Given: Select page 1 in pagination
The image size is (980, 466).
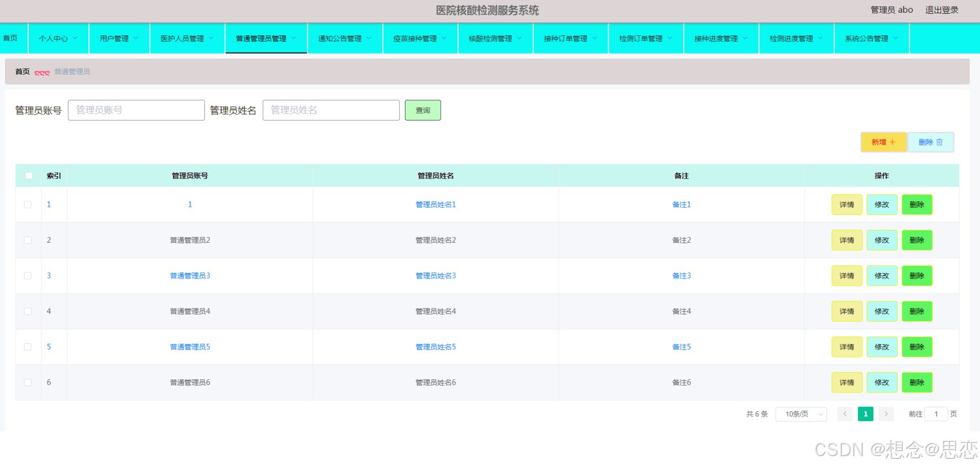Looking at the screenshot, I should (x=866, y=414).
